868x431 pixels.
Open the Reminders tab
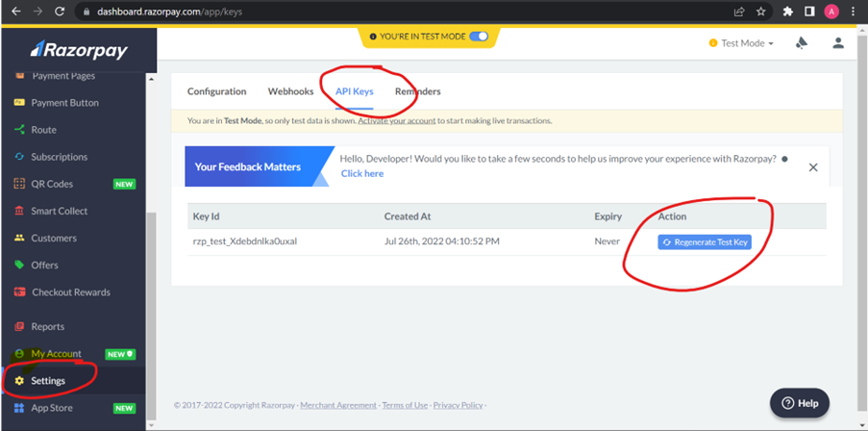pos(418,91)
